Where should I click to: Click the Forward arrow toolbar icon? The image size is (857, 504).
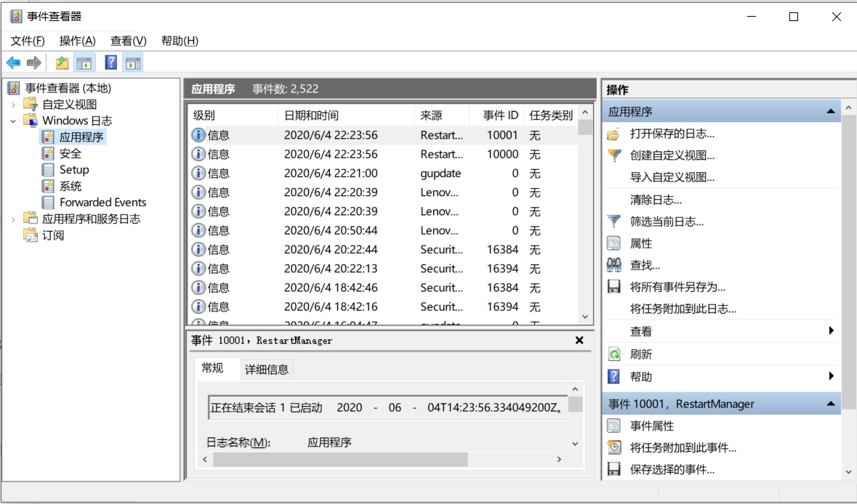coord(34,62)
